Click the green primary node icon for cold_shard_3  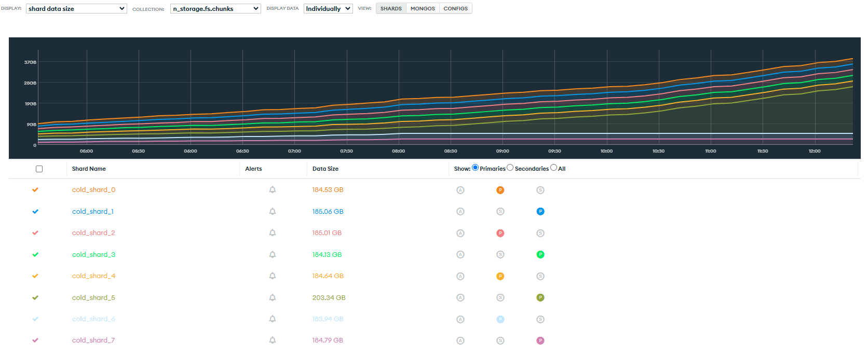(x=540, y=254)
